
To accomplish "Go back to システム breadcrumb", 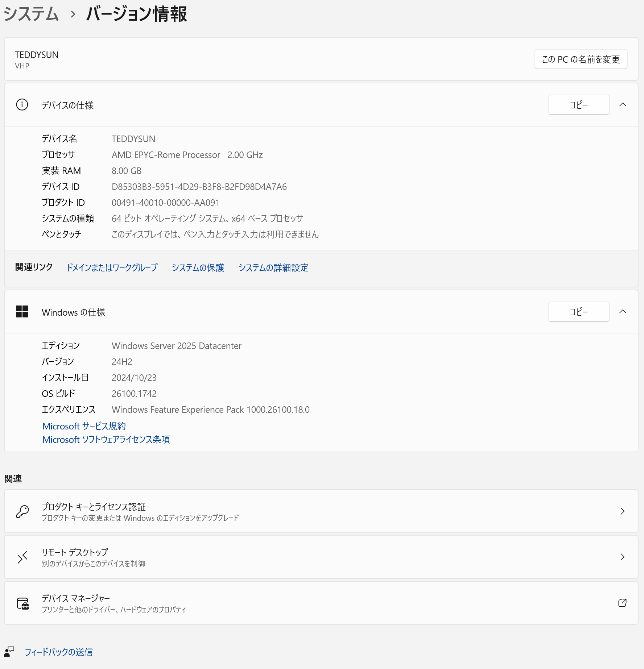I will point(31,14).
